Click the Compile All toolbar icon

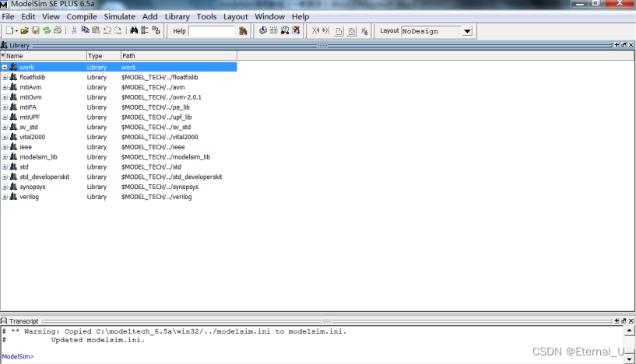pyautogui.click(x=274, y=30)
